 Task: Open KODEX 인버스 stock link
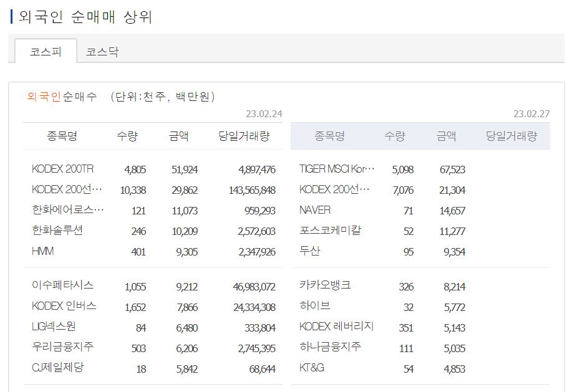pos(64,306)
